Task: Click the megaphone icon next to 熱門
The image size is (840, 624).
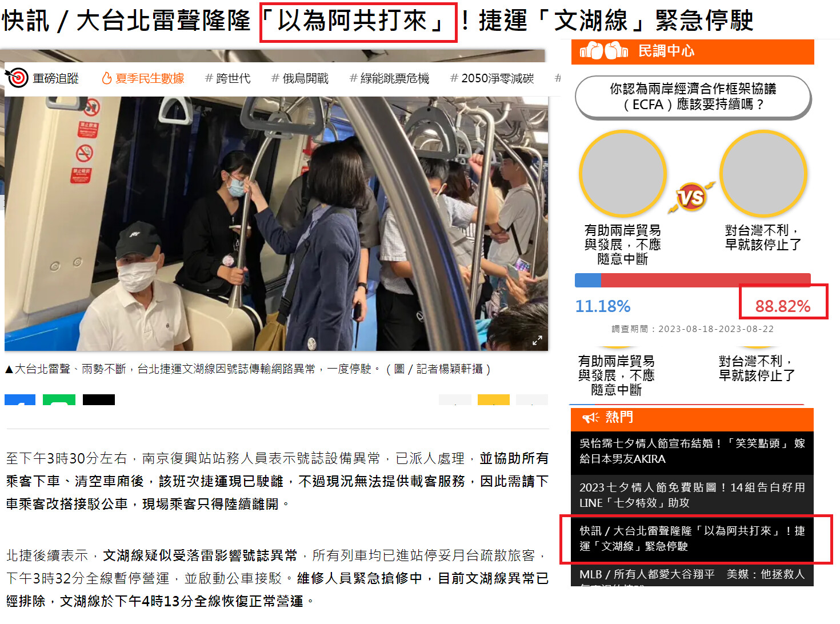Action: 590,418
